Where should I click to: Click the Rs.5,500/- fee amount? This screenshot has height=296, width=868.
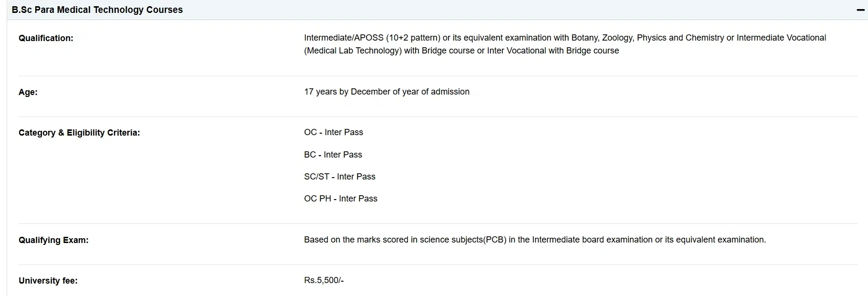324,280
